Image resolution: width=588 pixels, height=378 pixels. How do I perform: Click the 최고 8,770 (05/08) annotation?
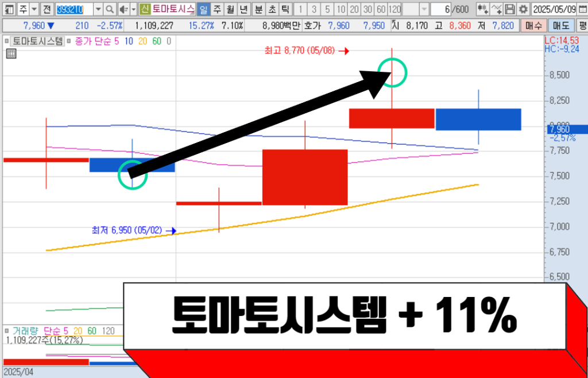[299, 51]
